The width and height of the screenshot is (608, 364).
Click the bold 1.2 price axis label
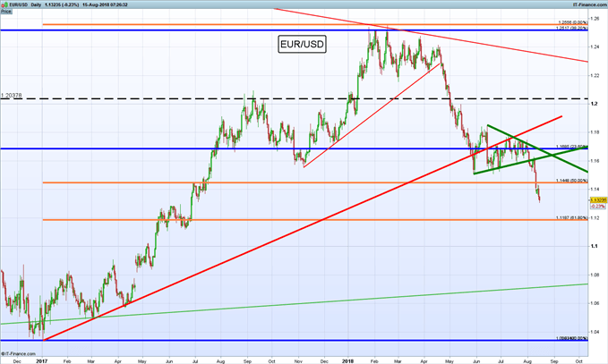coord(594,104)
